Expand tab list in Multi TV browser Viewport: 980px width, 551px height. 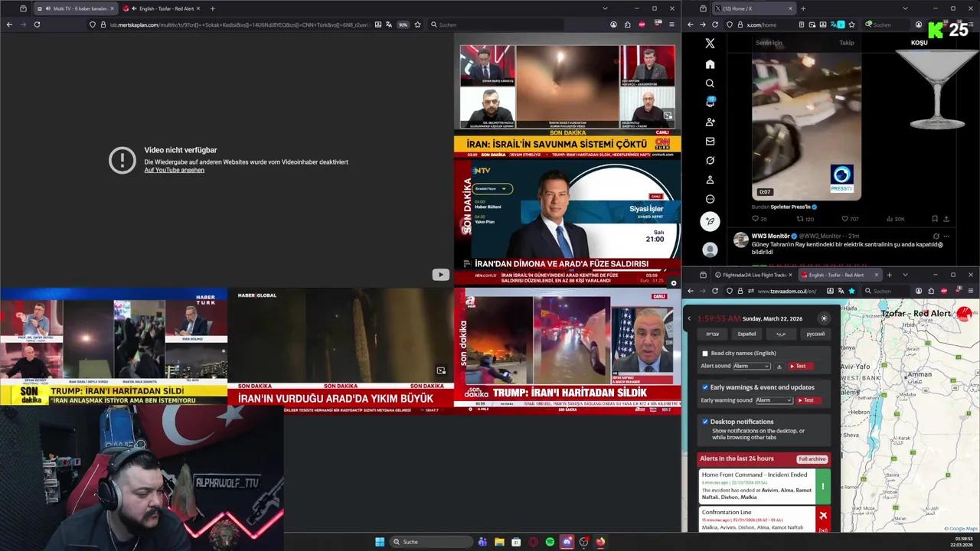pos(605,8)
